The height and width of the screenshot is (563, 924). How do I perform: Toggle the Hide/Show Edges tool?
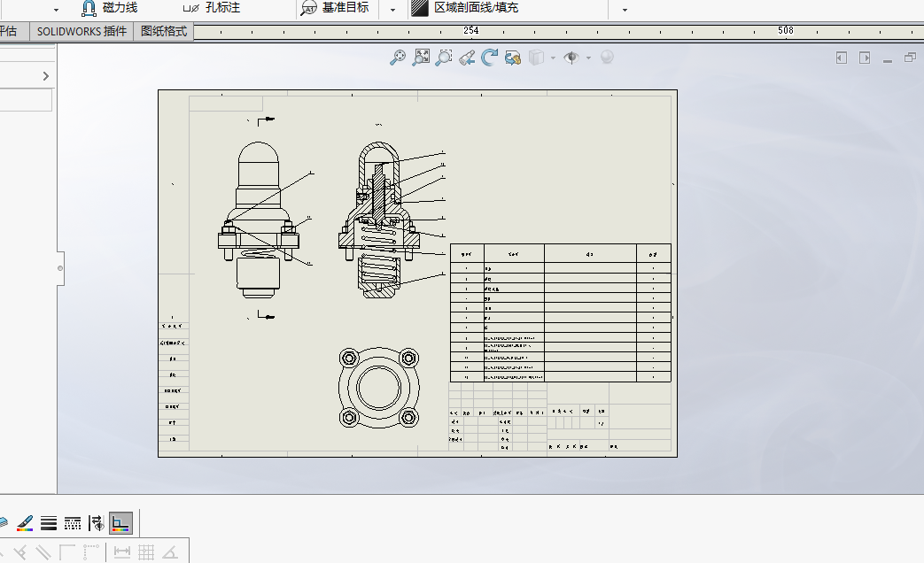[96, 522]
